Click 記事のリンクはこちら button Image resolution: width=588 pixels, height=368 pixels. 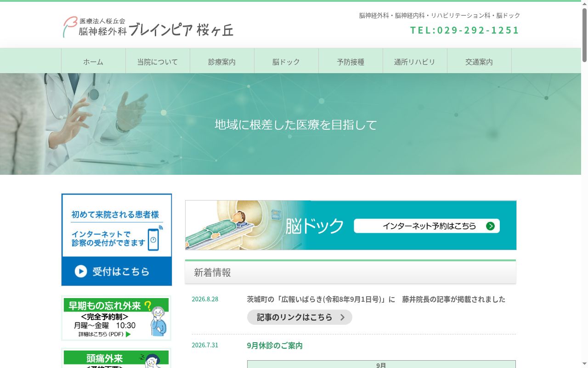click(300, 317)
